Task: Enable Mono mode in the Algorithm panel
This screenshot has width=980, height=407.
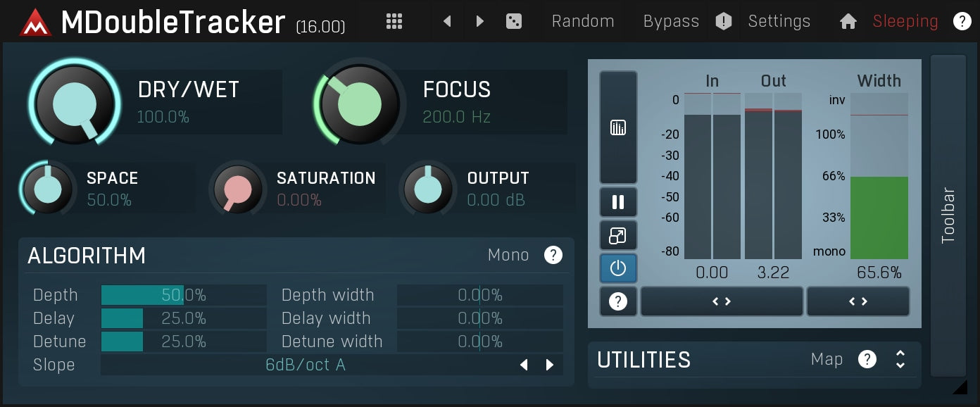Action: [x=508, y=255]
